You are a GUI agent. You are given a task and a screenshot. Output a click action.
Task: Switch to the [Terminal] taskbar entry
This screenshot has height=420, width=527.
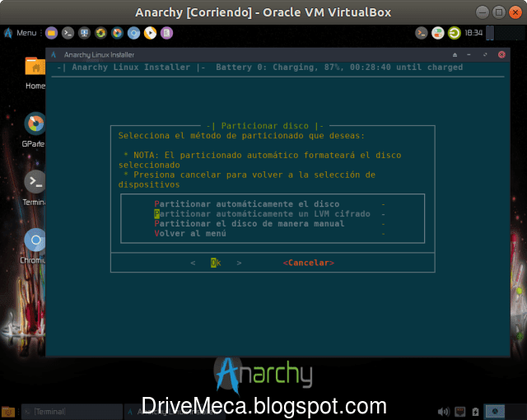(72, 412)
